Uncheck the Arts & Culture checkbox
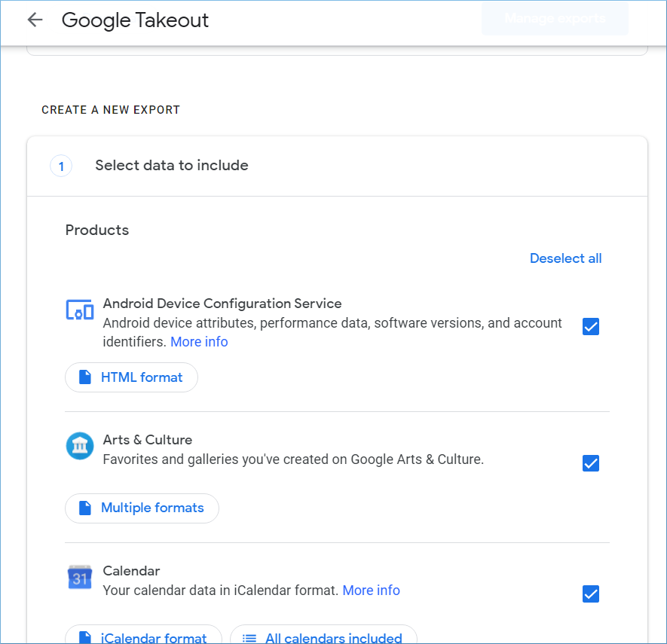Image resolution: width=667 pixels, height=644 pixels. (590, 463)
